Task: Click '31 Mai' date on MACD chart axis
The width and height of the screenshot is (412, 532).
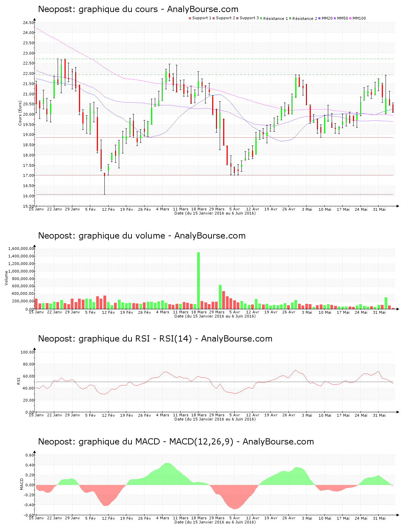Action: click(379, 518)
